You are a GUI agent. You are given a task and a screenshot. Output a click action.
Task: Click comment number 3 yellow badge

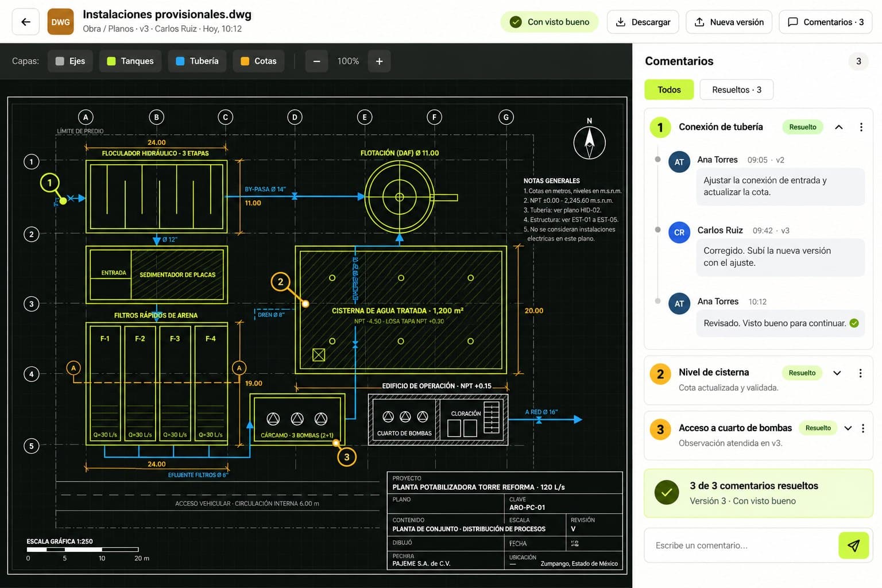(x=660, y=430)
